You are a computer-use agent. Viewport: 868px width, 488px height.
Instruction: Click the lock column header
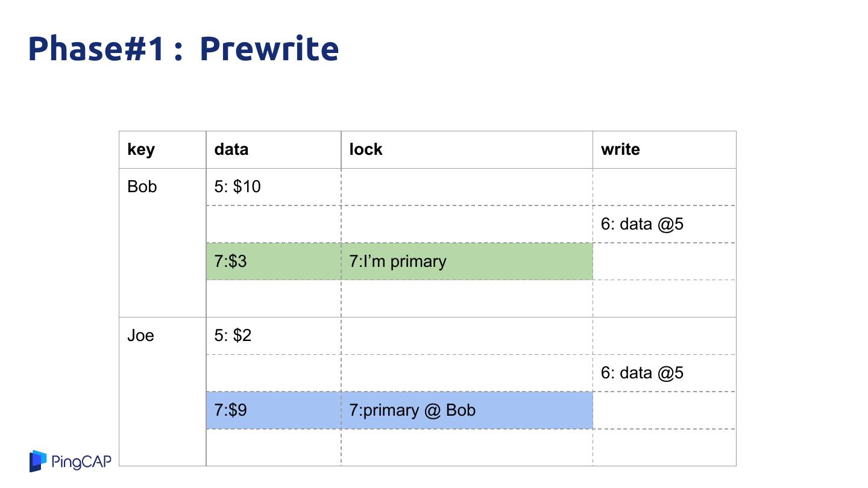[366, 149]
